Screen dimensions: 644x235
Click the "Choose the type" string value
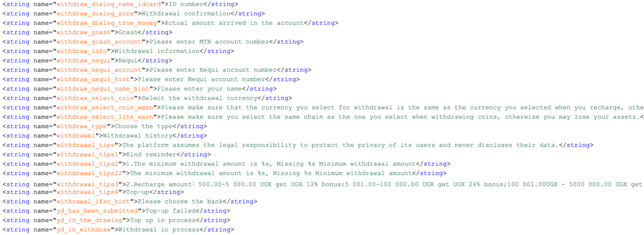click(143, 126)
